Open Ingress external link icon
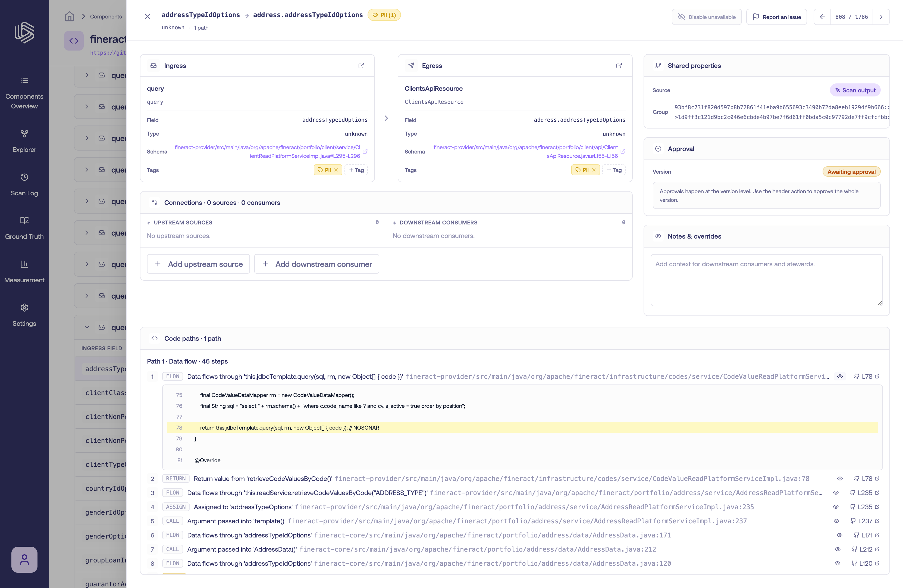The width and height of the screenshot is (903, 588). pos(361,66)
